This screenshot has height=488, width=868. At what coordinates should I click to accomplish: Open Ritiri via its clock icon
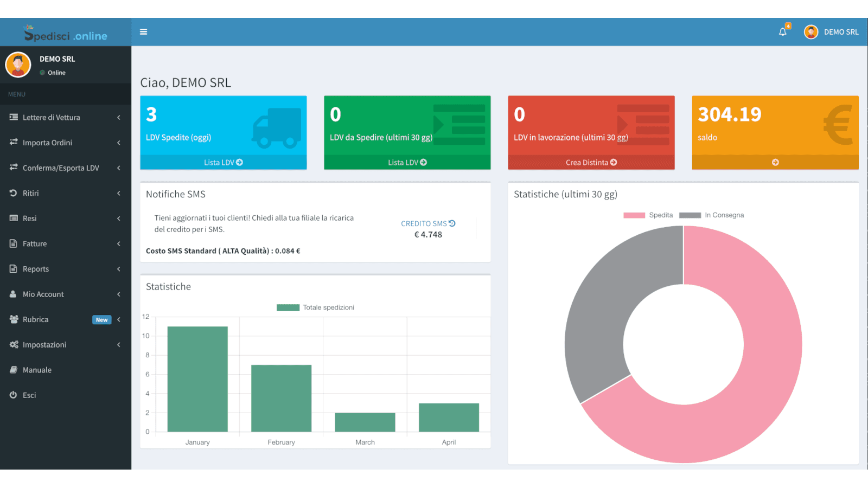[x=13, y=193]
